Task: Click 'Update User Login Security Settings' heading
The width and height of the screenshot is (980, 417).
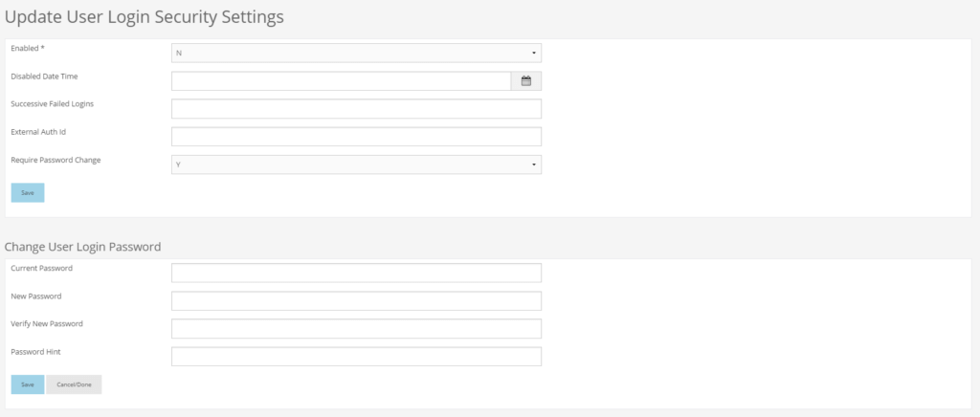Action: [145, 17]
